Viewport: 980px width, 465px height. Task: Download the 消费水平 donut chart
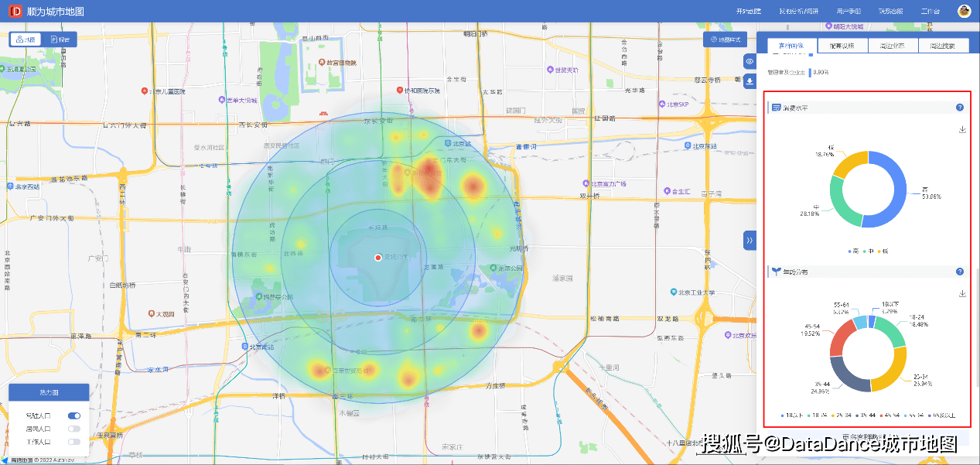tap(962, 129)
